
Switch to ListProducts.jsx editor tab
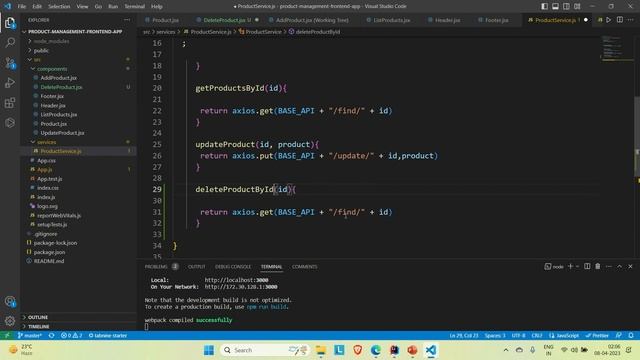pyautogui.click(x=391, y=20)
